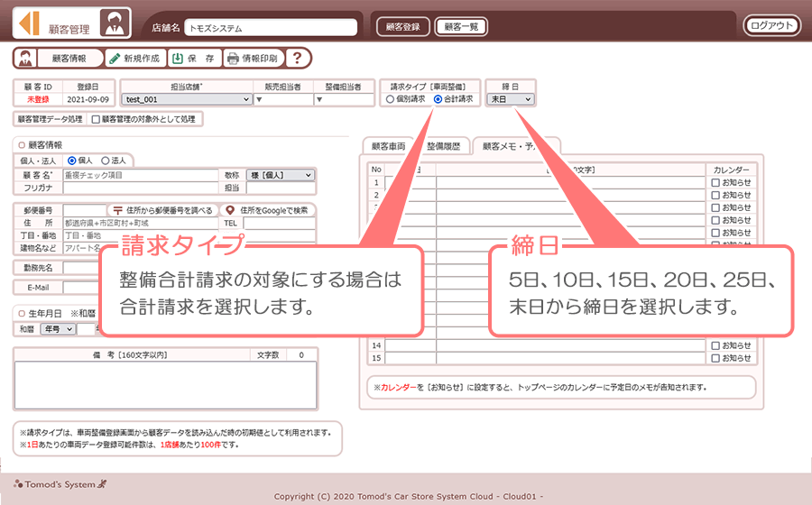Check お知らせ checkbox in row 14
Screen dimensions: 812x505
tap(715, 345)
